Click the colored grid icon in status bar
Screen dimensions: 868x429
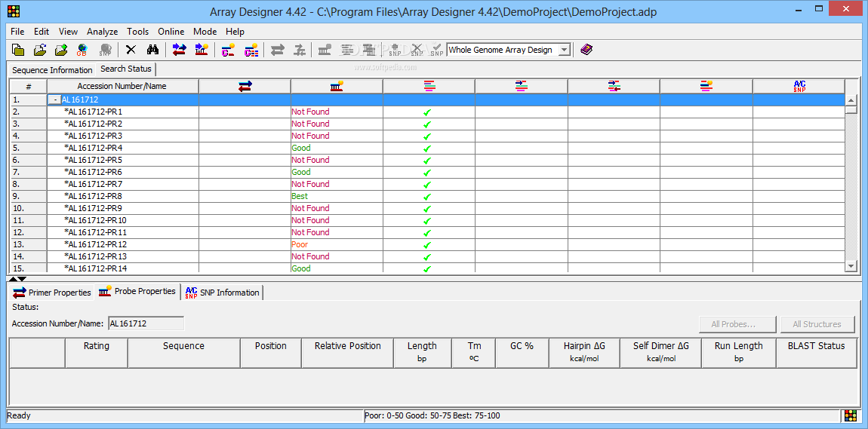click(x=851, y=415)
